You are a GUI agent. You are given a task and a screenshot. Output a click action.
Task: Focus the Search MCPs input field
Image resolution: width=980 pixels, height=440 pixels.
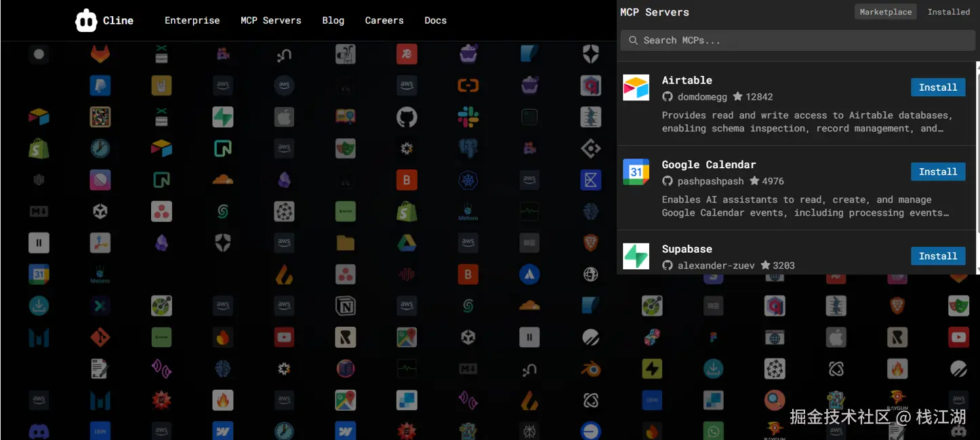point(798,41)
